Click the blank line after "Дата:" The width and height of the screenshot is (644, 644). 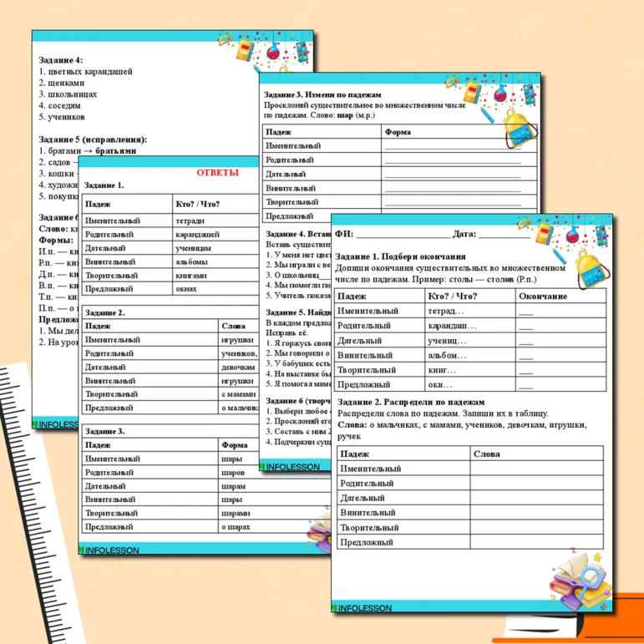(x=505, y=236)
